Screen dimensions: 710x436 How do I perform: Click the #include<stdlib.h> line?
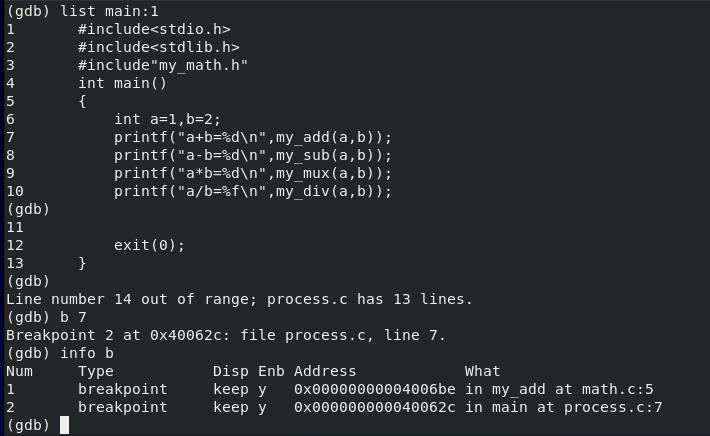158,47
